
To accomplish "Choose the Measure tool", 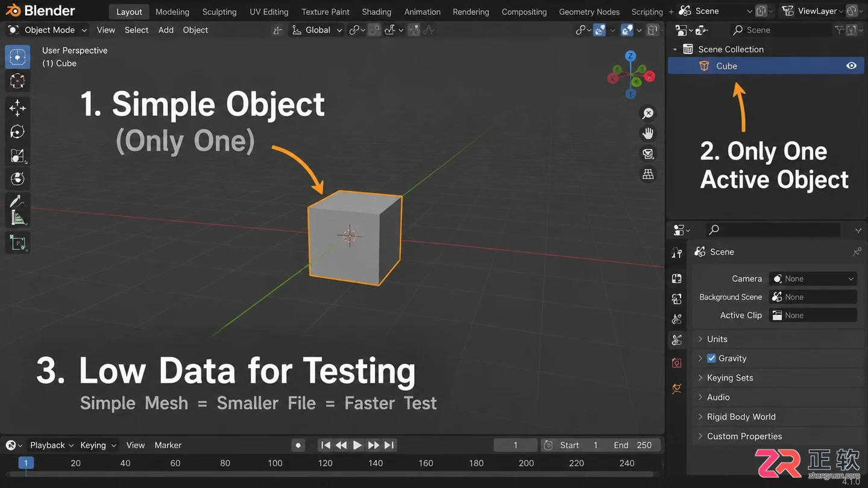I will point(17,218).
